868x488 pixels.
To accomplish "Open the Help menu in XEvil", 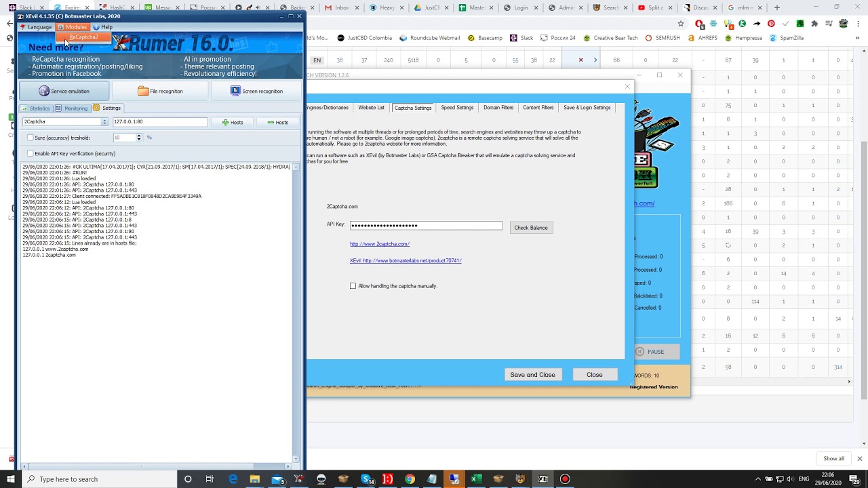I will pyautogui.click(x=103, y=27).
